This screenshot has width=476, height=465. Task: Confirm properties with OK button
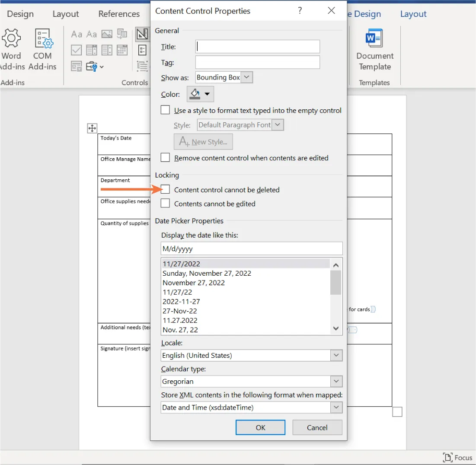click(260, 427)
